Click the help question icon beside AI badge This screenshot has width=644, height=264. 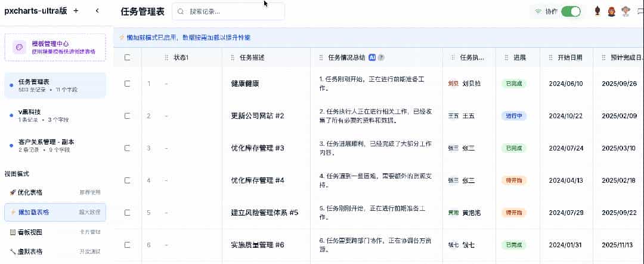click(x=381, y=57)
